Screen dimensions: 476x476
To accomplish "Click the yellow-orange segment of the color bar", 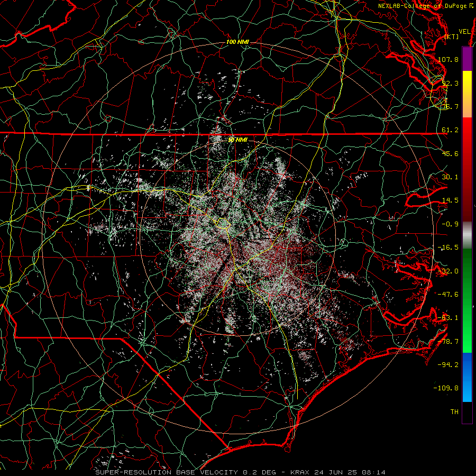I will click(x=467, y=94).
